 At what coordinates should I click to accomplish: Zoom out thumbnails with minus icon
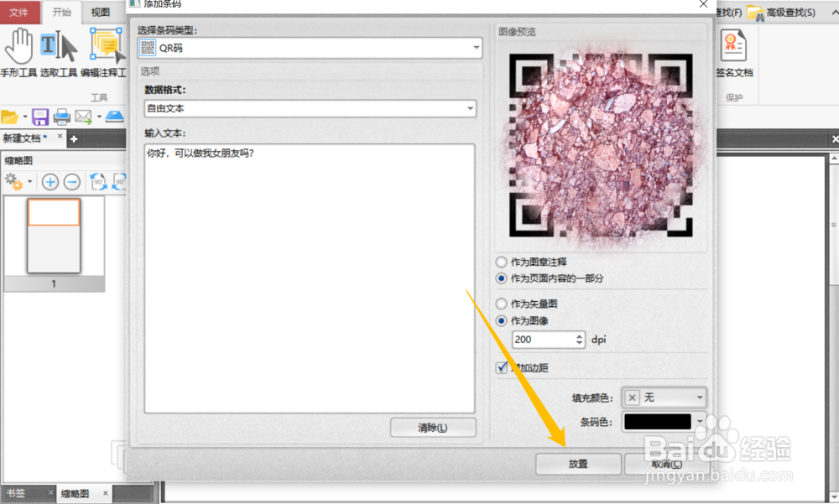click(x=72, y=182)
